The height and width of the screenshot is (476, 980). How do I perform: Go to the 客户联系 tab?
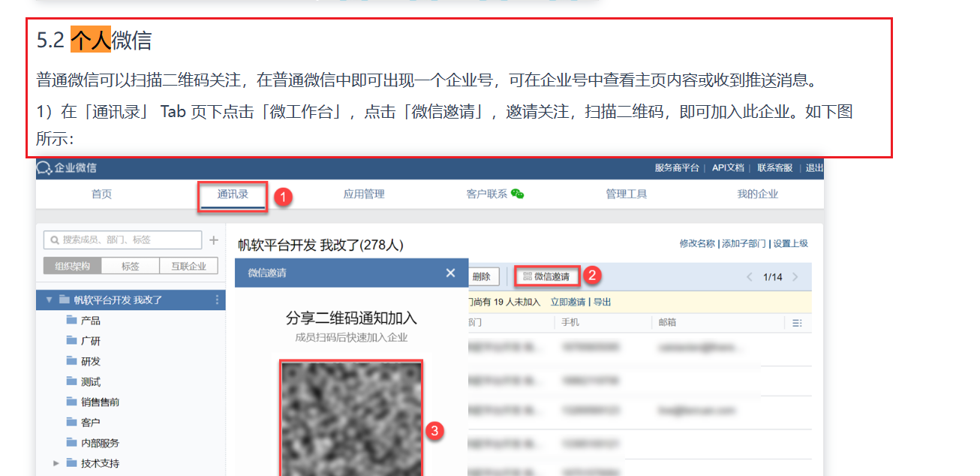495,194
